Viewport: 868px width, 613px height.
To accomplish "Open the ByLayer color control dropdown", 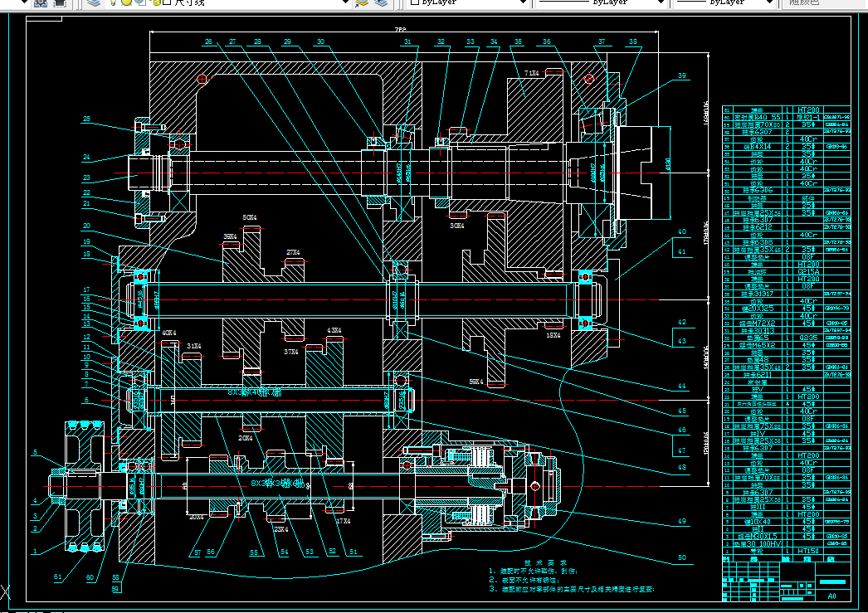I will [468, 2].
